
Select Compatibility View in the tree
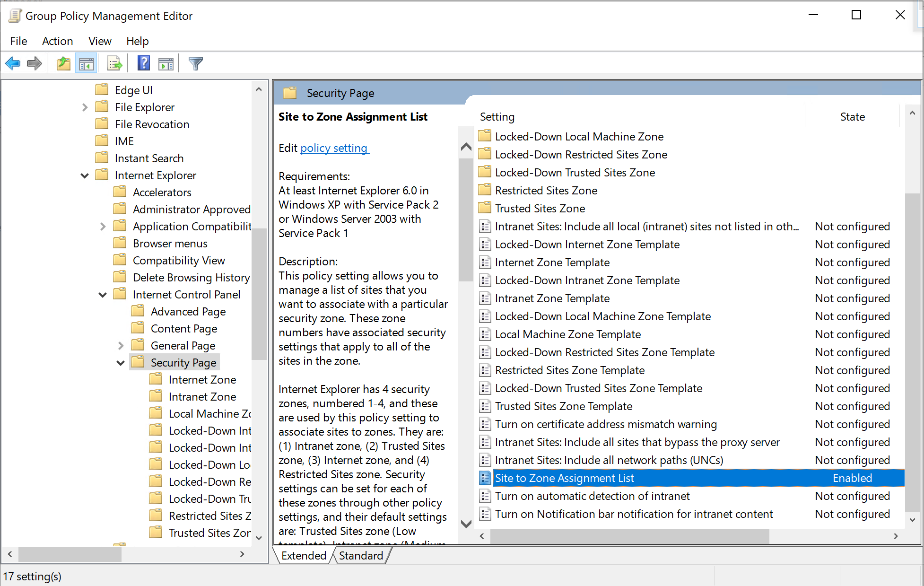(179, 261)
